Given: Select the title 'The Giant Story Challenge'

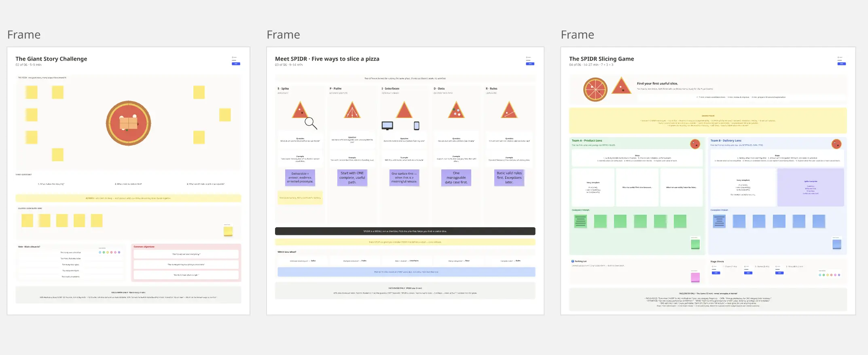Looking at the screenshot, I should point(51,59).
